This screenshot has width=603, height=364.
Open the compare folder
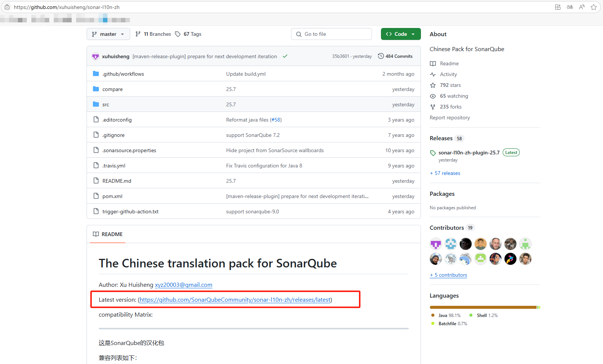(x=112, y=89)
